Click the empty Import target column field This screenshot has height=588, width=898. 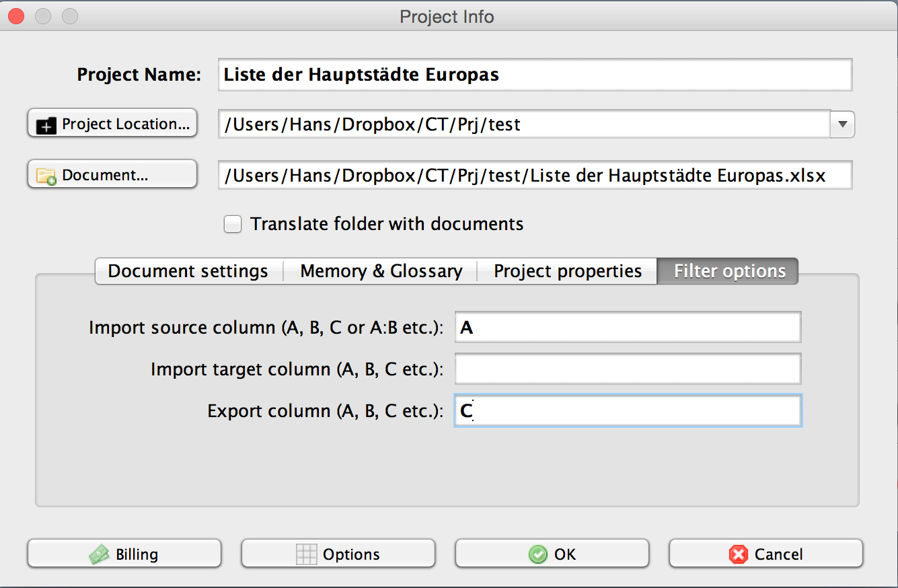pyautogui.click(x=627, y=369)
